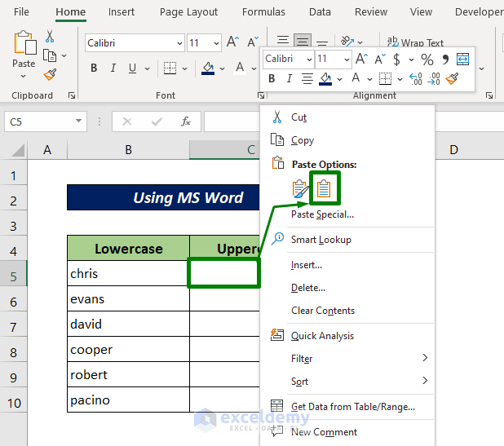Toggle Bottom Align in the ribbon
504x446 pixels.
(x=322, y=42)
